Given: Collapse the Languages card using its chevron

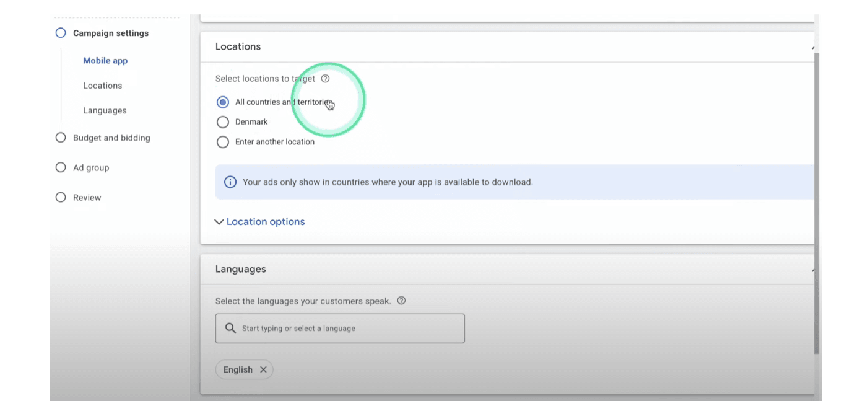Looking at the screenshot, I should point(812,270).
